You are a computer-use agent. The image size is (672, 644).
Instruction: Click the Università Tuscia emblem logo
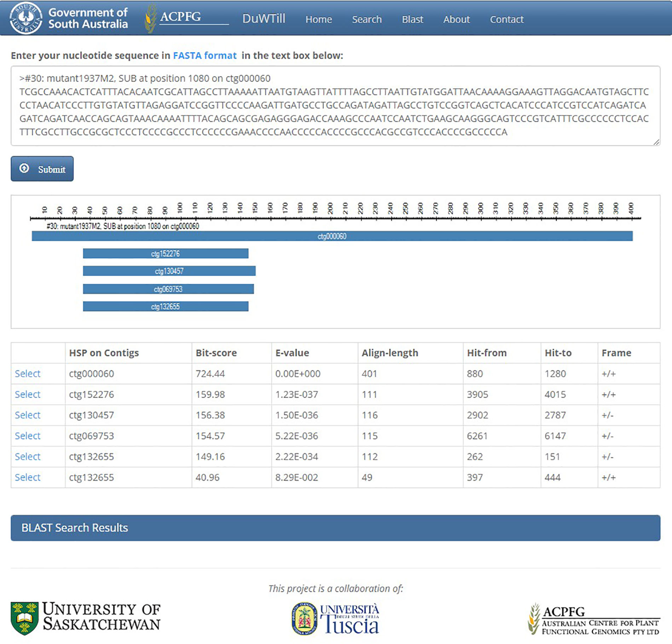pos(304,619)
